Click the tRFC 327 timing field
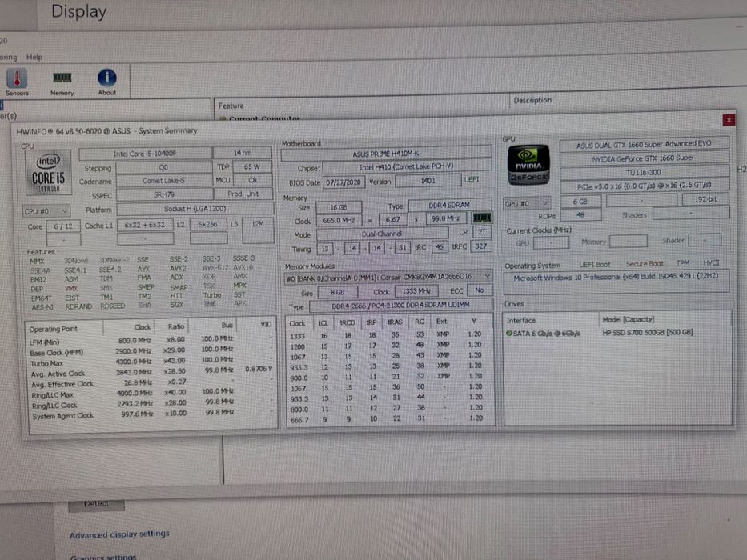 point(480,246)
